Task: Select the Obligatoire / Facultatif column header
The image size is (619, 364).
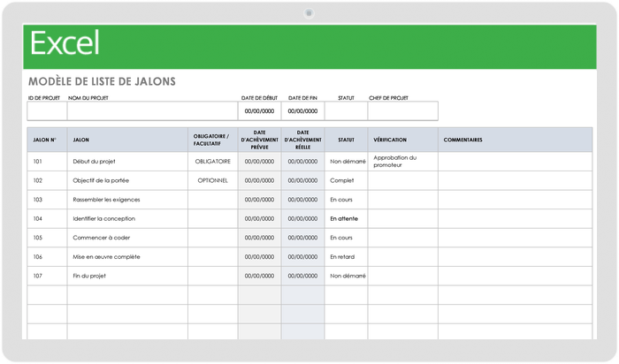Action: coord(213,140)
